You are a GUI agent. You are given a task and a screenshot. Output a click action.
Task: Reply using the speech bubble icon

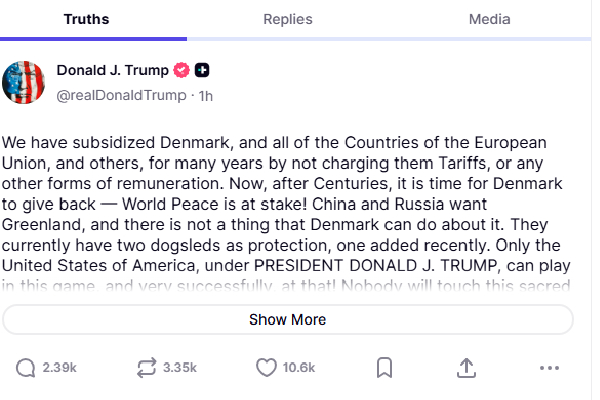(x=25, y=368)
